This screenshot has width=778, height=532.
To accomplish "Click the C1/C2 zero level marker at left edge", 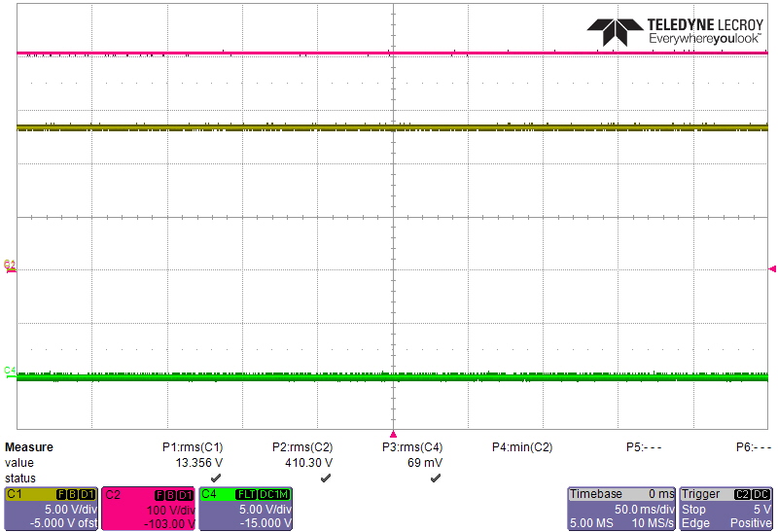I will pyautogui.click(x=10, y=266).
